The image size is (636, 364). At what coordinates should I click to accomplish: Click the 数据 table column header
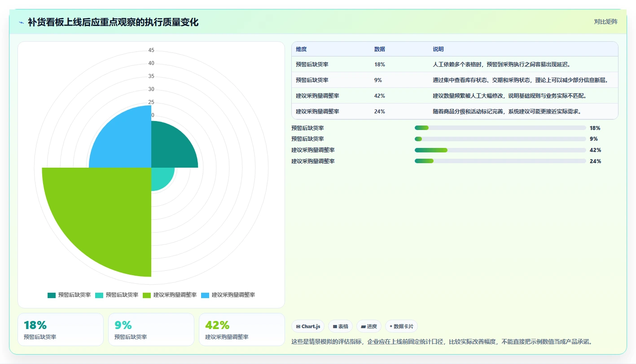[379, 49]
